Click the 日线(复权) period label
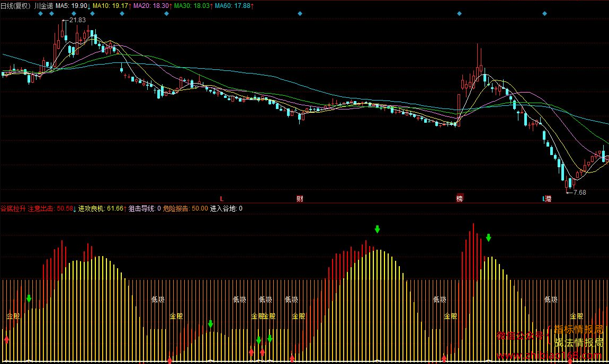 [15, 6]
